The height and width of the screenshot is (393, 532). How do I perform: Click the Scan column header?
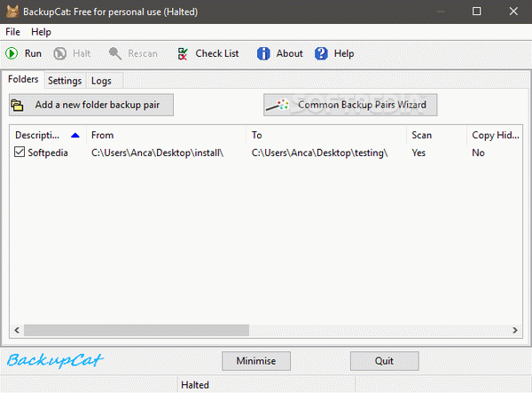436,136
